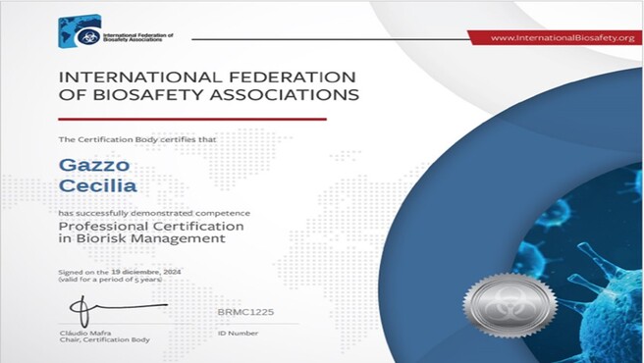Click 'Chair, Certification Body' caption
The image size is (644, 363).
coord(105,339)
